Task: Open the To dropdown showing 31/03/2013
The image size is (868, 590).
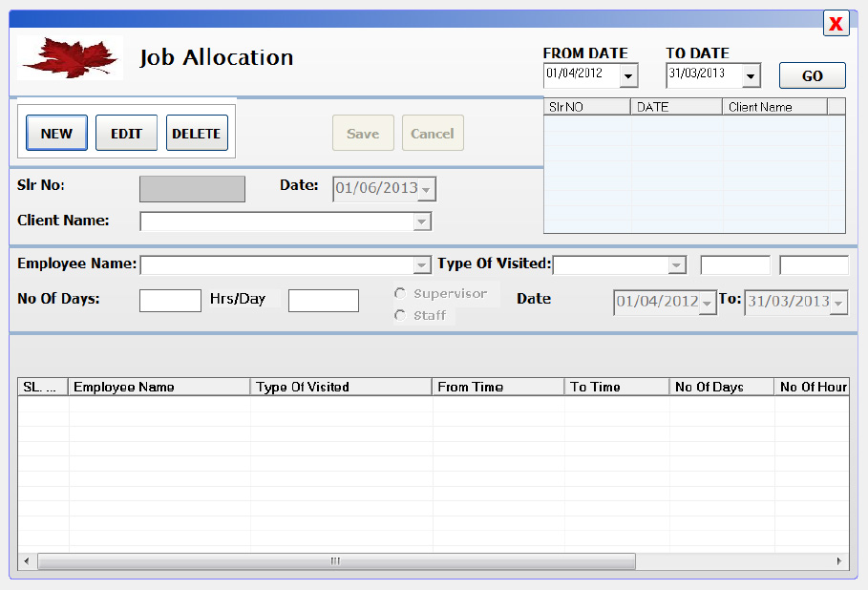Action: click(837, 301)
